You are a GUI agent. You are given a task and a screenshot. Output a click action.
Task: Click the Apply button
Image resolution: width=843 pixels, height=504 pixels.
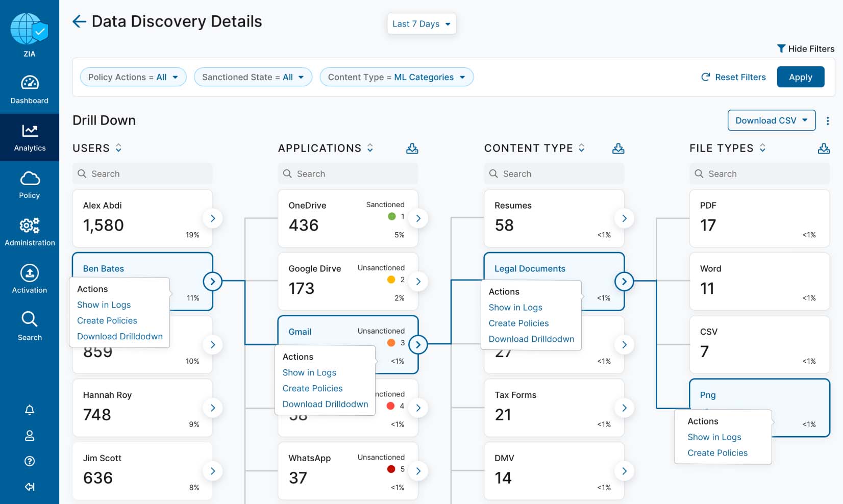(800, 77)
